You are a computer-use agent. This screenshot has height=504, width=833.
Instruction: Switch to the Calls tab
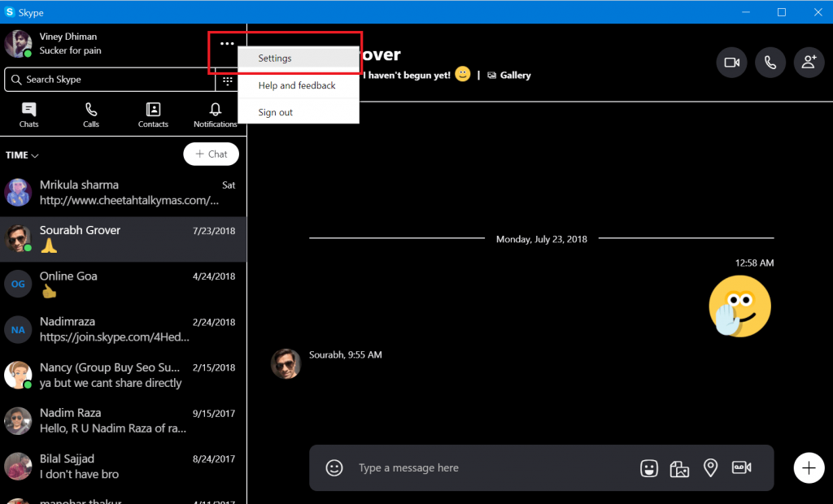[91, 115]
